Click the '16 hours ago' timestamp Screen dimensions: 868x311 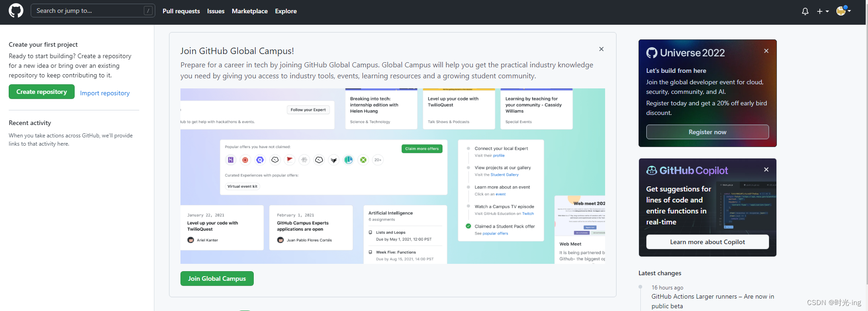pos(667,288)
